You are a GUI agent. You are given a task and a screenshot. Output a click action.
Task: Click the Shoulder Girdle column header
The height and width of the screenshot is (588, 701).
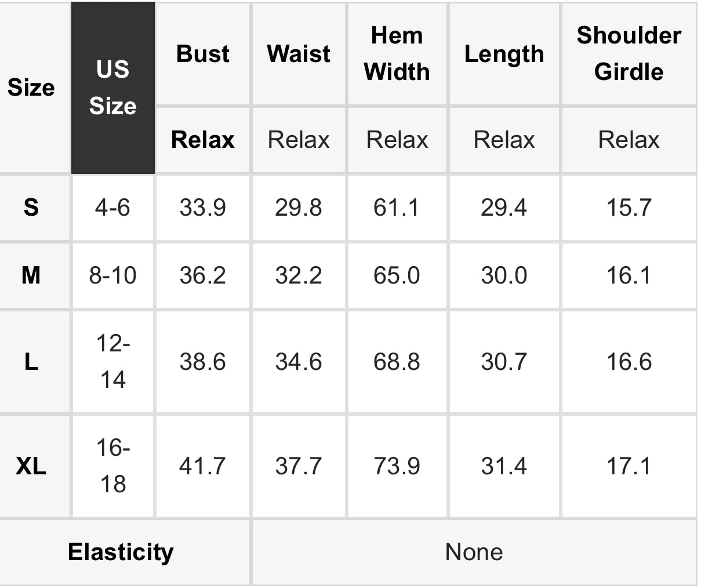click(629, 54)
